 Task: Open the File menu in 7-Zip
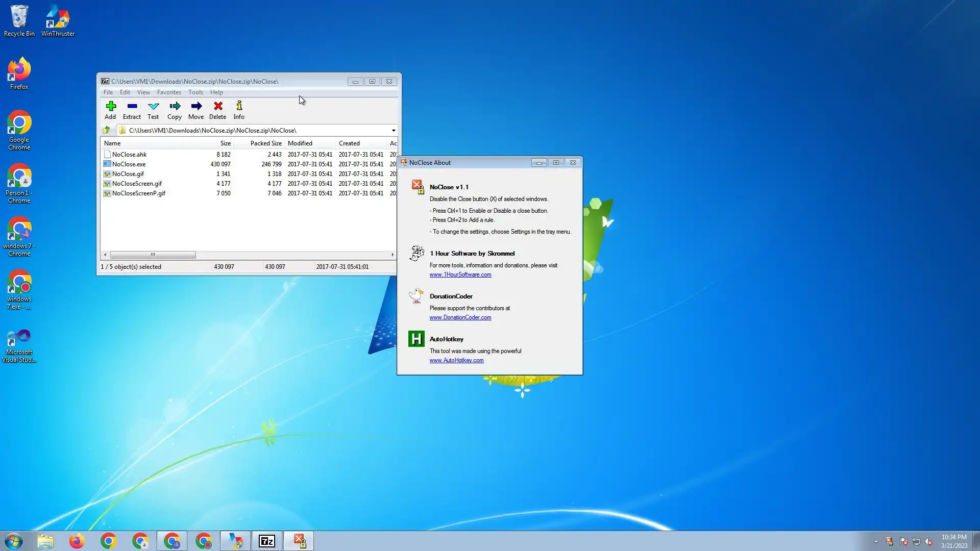108,92
